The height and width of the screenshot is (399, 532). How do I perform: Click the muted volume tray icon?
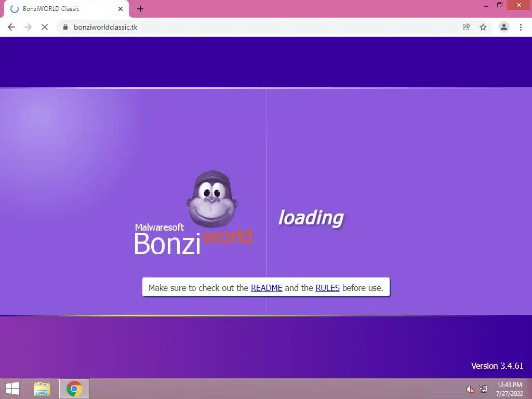[470, 389]
